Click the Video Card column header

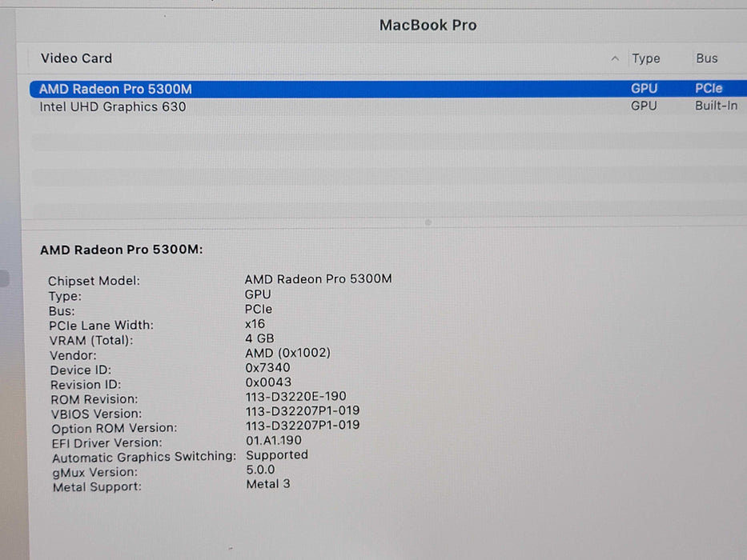(76, 58)
